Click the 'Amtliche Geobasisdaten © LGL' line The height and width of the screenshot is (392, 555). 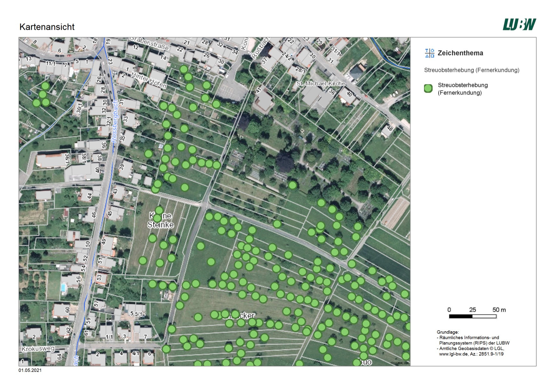coord(471,348)
